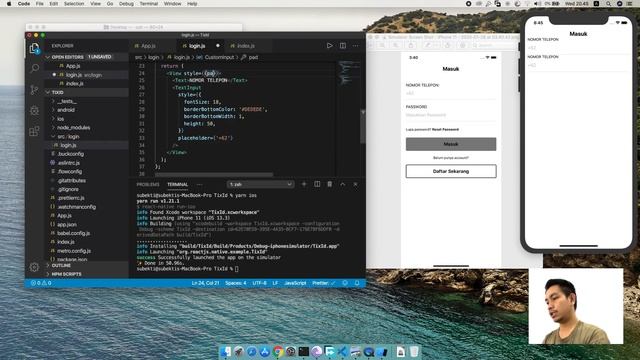Click the JavaScript language mode in status bar
640x360 pixels.
click(295, 283)
